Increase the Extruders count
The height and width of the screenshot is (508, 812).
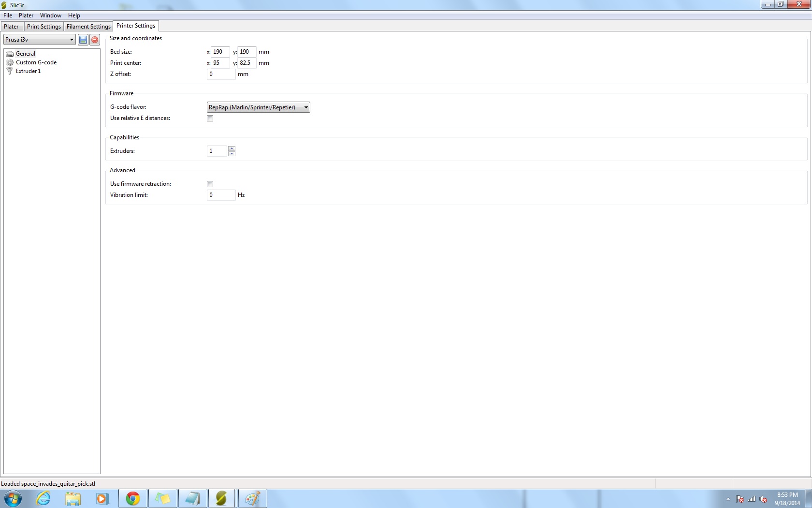pyautogui.click(x=232, y=149)
